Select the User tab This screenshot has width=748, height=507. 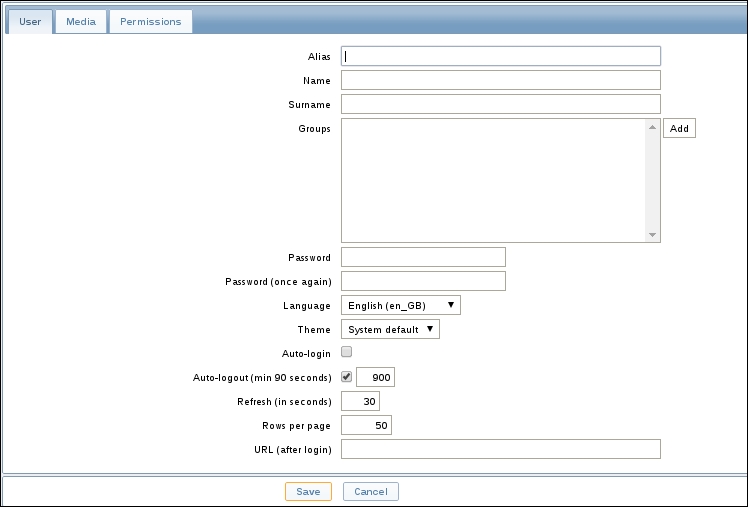30,21
